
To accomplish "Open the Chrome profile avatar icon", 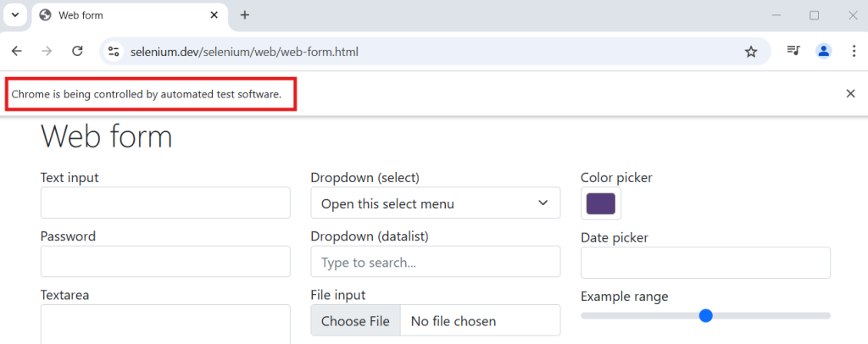I will pyautogui.click(x=824, y=51).
